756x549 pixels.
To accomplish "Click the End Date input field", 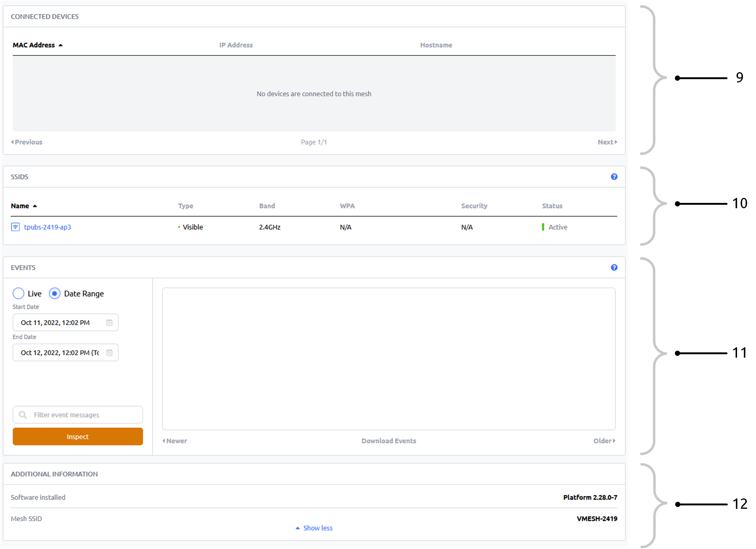I will coord(65,353).
